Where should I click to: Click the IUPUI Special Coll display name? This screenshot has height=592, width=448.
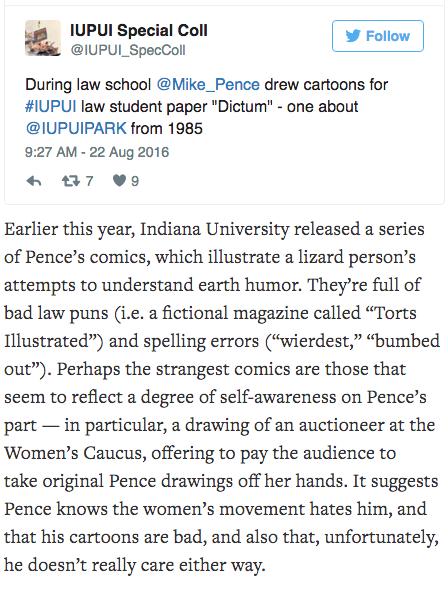(x=139, y=30)
